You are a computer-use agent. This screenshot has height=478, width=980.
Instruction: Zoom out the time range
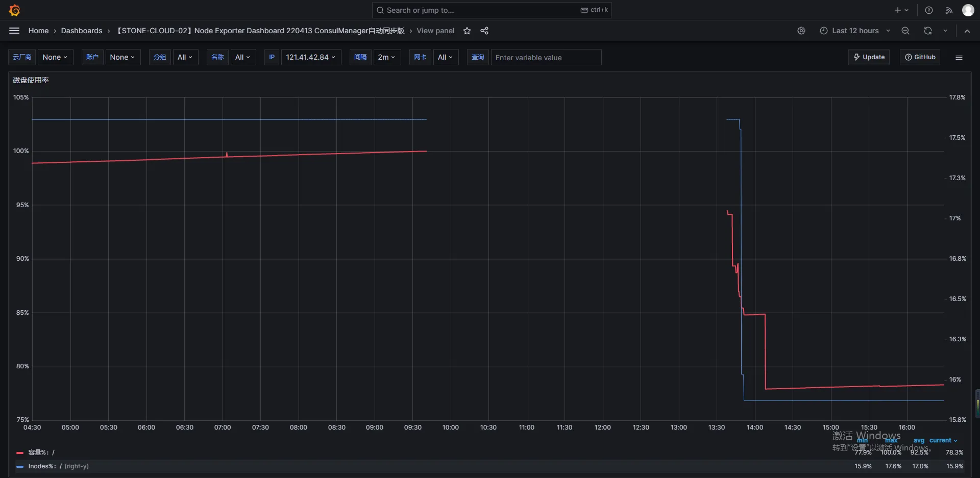point(905,31)
